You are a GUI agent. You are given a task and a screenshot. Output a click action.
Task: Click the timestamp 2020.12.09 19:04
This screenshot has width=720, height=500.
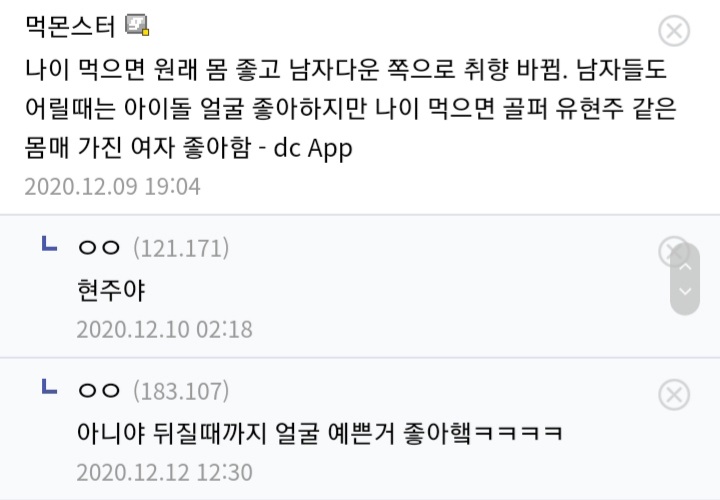(x=112, y=187)
